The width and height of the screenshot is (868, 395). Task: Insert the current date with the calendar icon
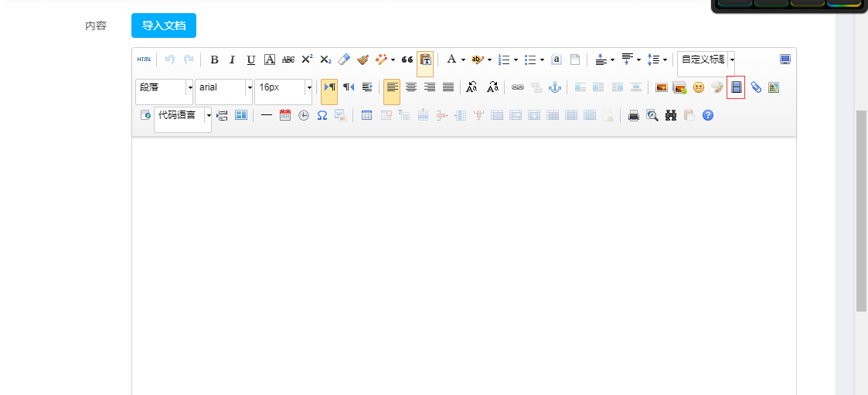285,115
